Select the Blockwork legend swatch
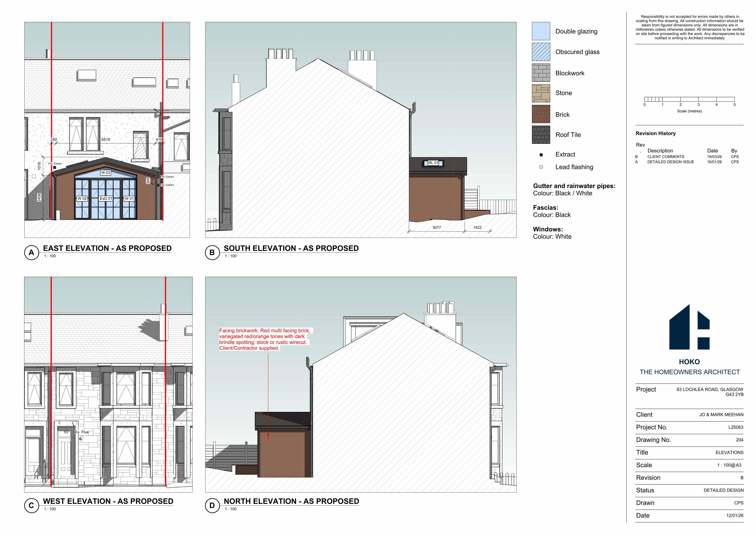Image resolution: width=756 pixels, height=535 pixels. tap(541, 73)
